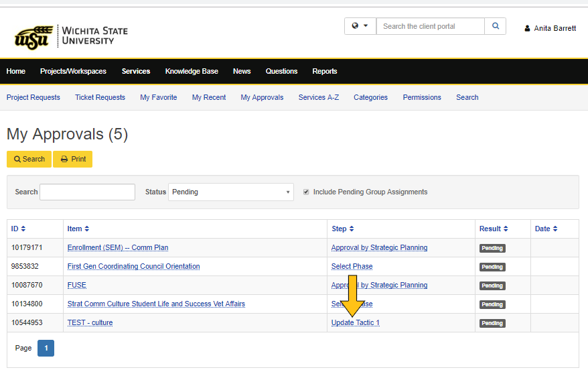
Task: Open the Knowledge Base menu
Action: [x=192, y=71]
